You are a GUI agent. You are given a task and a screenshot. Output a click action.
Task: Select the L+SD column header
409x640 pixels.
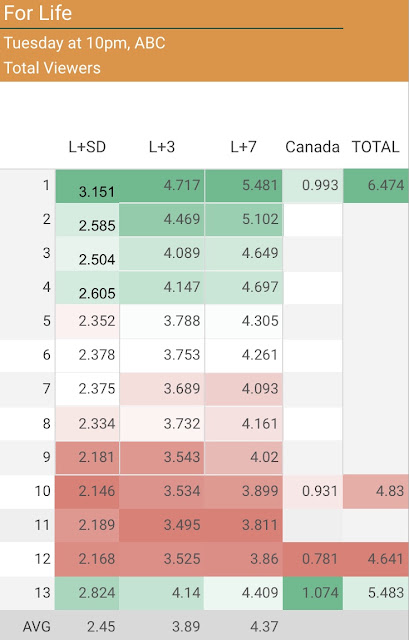pos(87,147)
